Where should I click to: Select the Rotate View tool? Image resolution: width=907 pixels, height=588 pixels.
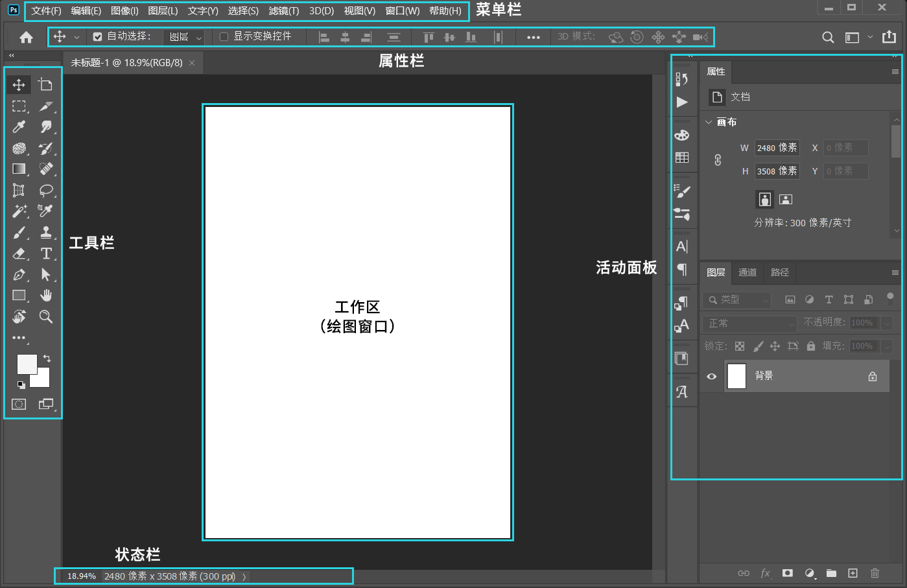tap(19, 316)
